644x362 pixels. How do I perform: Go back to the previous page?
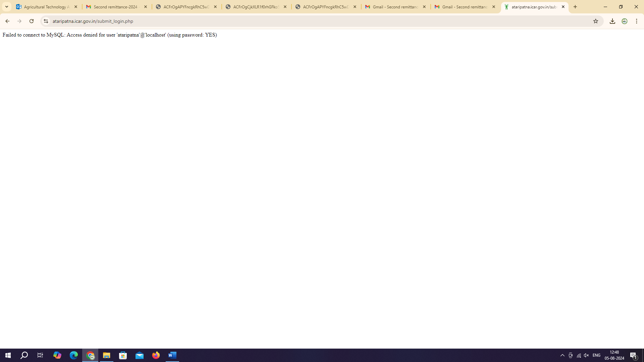click(x=7, y=21)
